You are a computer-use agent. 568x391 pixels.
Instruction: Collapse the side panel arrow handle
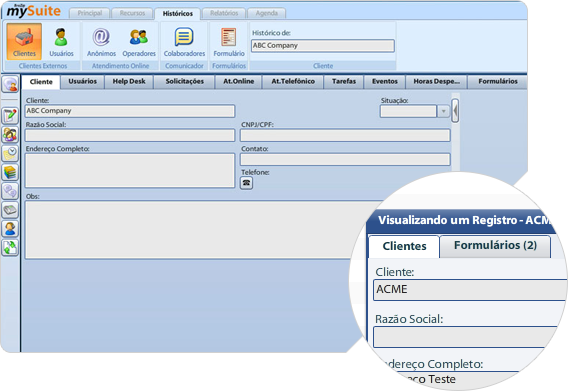455,111
